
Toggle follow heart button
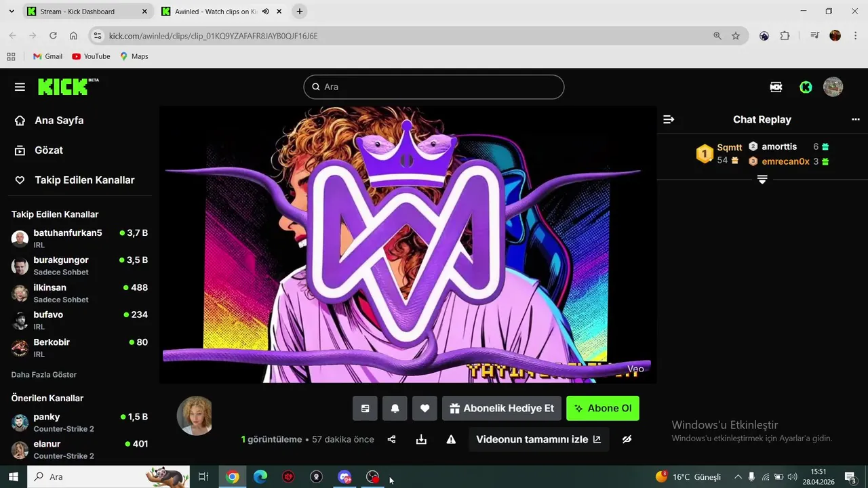point(425,409)
